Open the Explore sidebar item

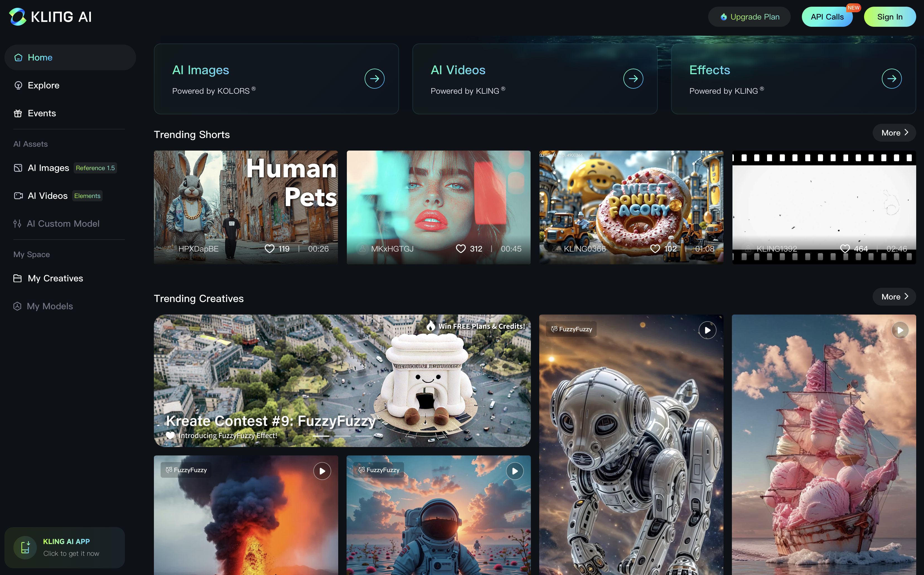click(x=43, y=85)
